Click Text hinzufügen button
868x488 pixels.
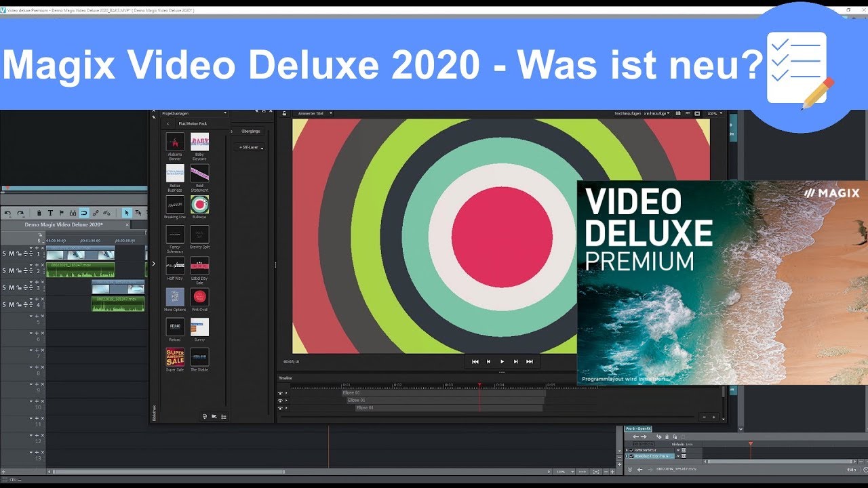pyautogui.click(x=627, y=113)
